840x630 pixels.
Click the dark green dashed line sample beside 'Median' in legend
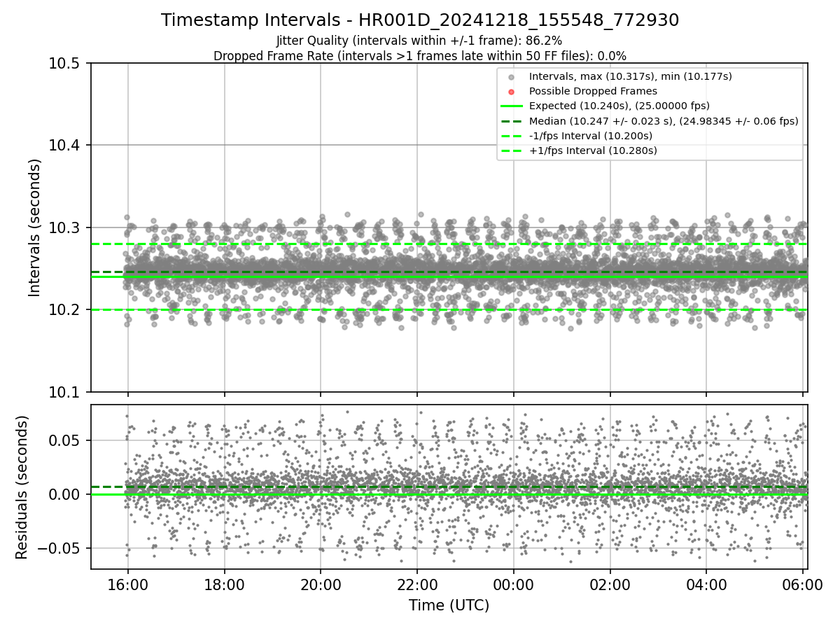click(x=511, y=121)
